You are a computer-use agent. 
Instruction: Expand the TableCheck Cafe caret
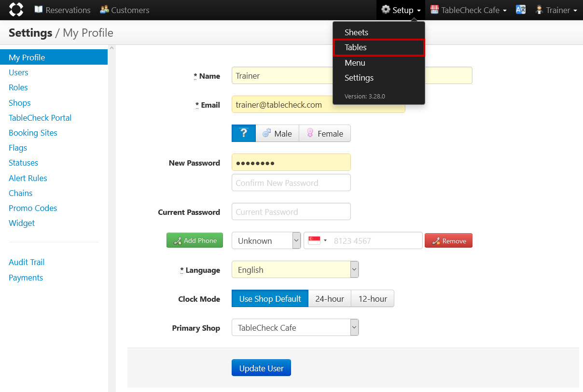pos(505,11)
